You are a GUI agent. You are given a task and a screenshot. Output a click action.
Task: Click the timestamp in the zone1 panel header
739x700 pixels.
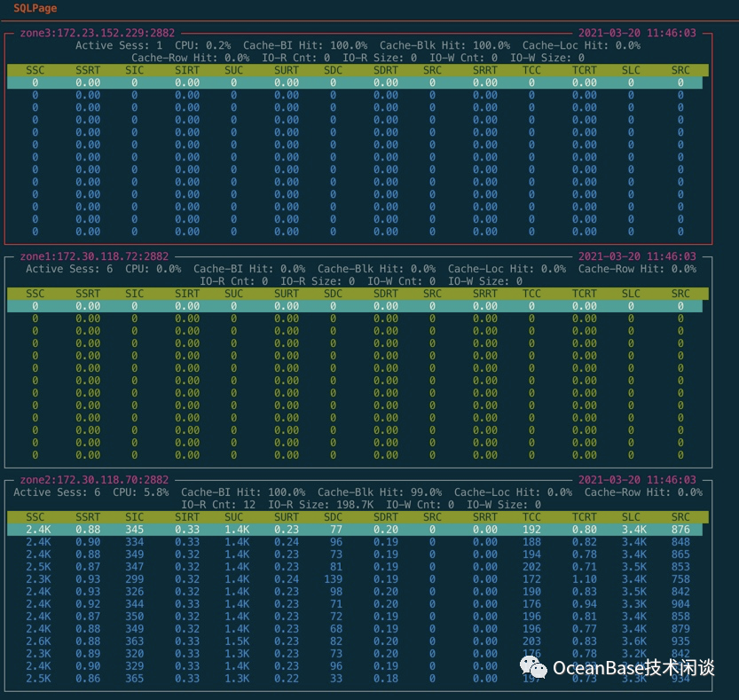637,256
